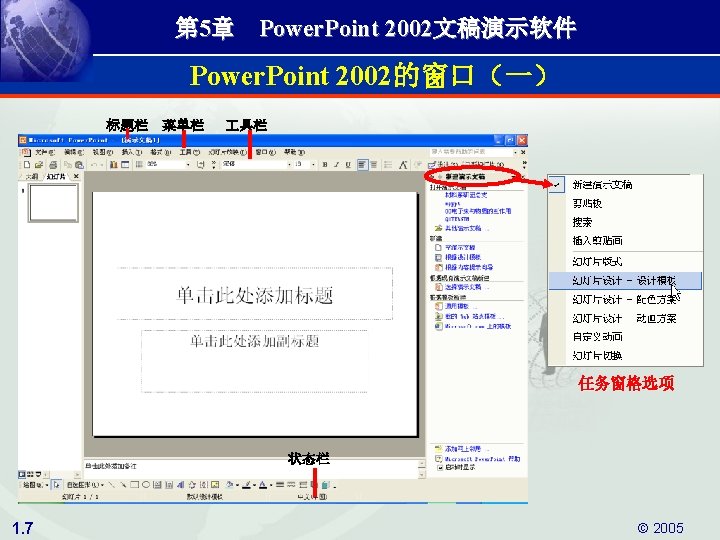Open the 文件 File menu
The image size is (720, 540).
tap(45, 152)
